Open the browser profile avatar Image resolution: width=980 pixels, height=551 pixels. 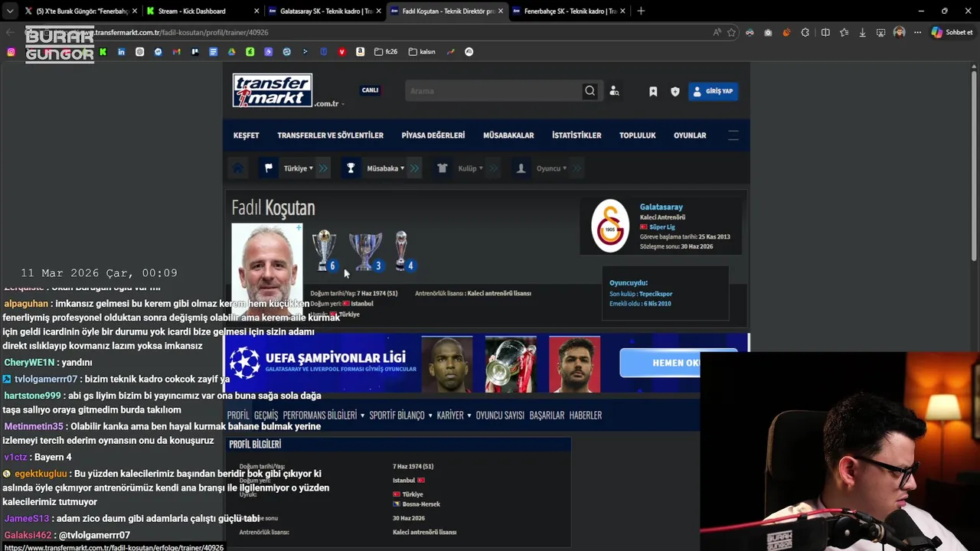click(x=900, y=32)
